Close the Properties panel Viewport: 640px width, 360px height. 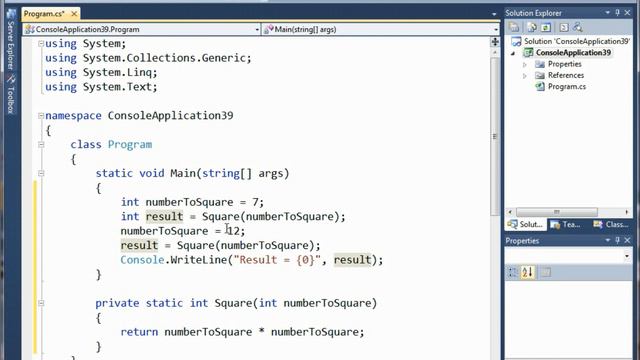[x=628, y=240]
